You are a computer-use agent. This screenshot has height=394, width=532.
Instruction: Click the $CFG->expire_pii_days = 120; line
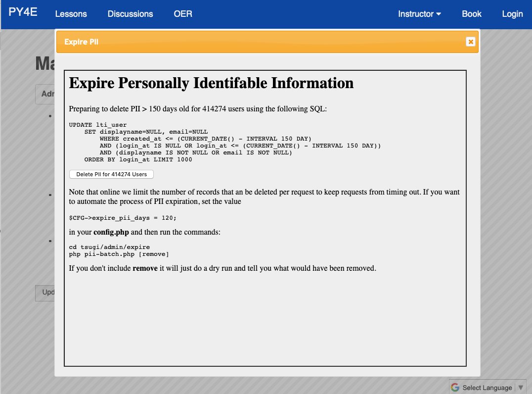[x=123, y=218]
